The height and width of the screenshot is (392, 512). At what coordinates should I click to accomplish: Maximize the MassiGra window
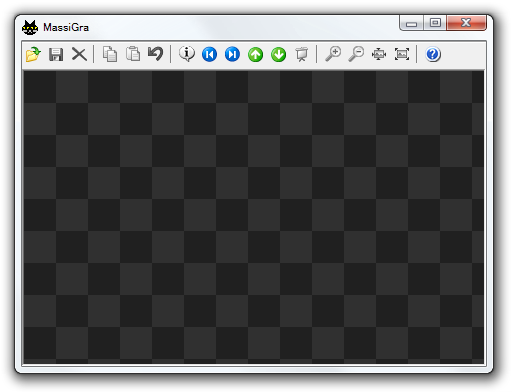pos(435,23)
